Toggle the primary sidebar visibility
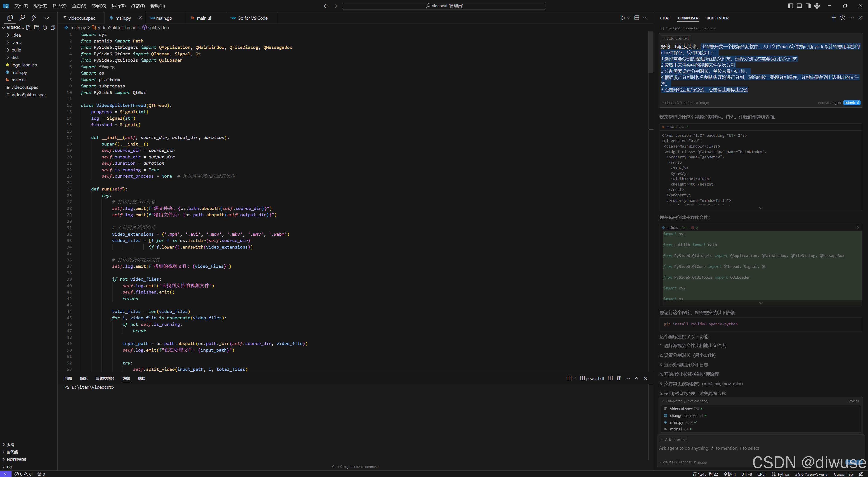 point(790,6)
